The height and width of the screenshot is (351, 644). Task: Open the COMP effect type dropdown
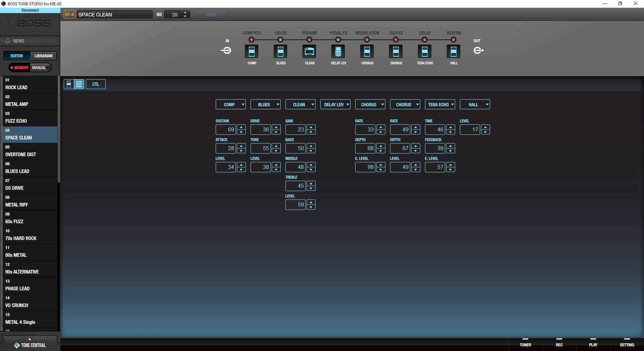point(231,105)
